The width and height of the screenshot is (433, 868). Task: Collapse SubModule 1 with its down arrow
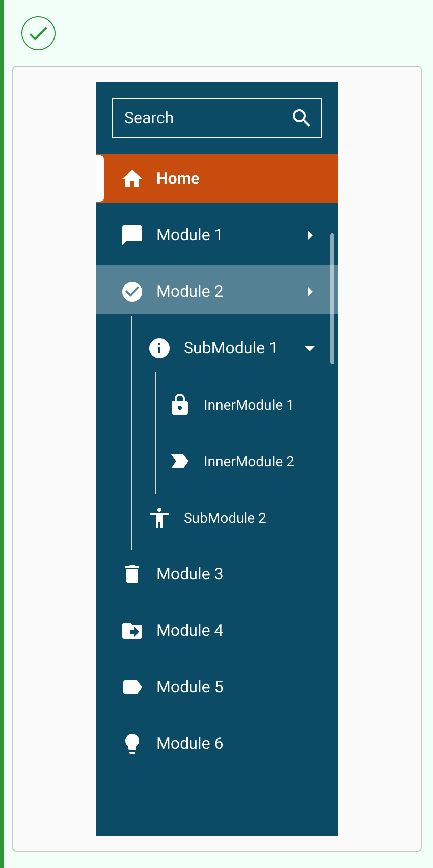pyautogui.click(x=310, y=348)
